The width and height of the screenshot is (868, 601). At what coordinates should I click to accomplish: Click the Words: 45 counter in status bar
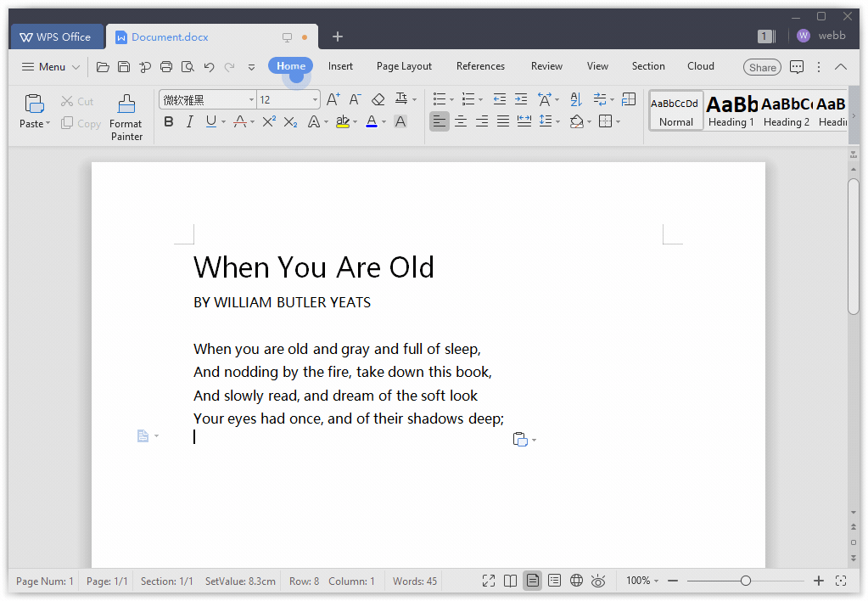click(415, 581)
